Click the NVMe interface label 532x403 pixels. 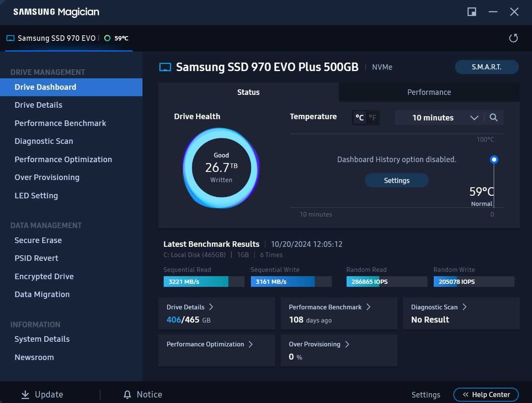tap(382, 67)
